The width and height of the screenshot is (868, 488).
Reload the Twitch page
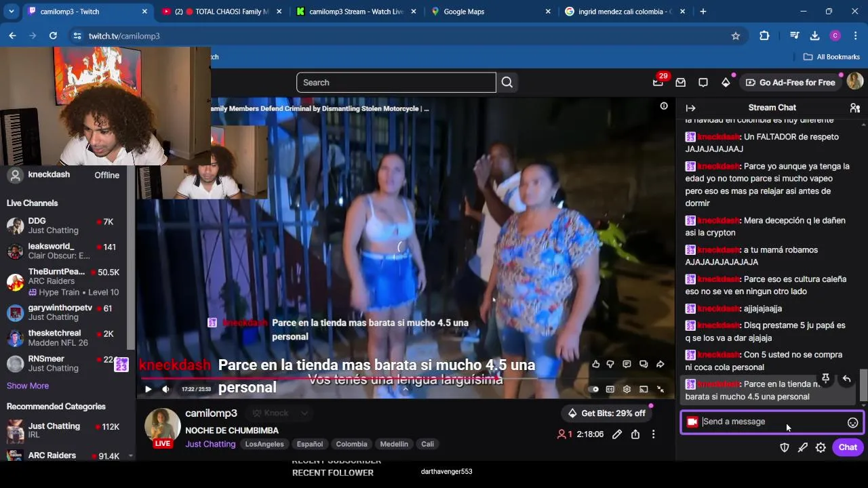(53, 36)
